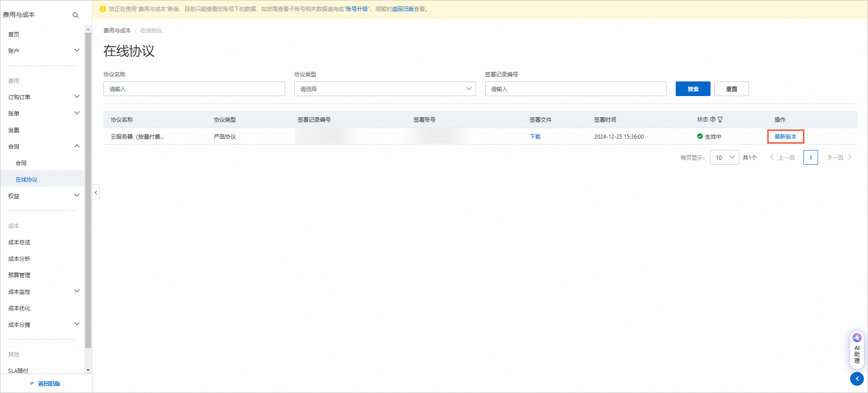Open the 协议类型 请选择 dropdown
The width and height of the screenshot is (868, 393).
[x=385, y=89]
